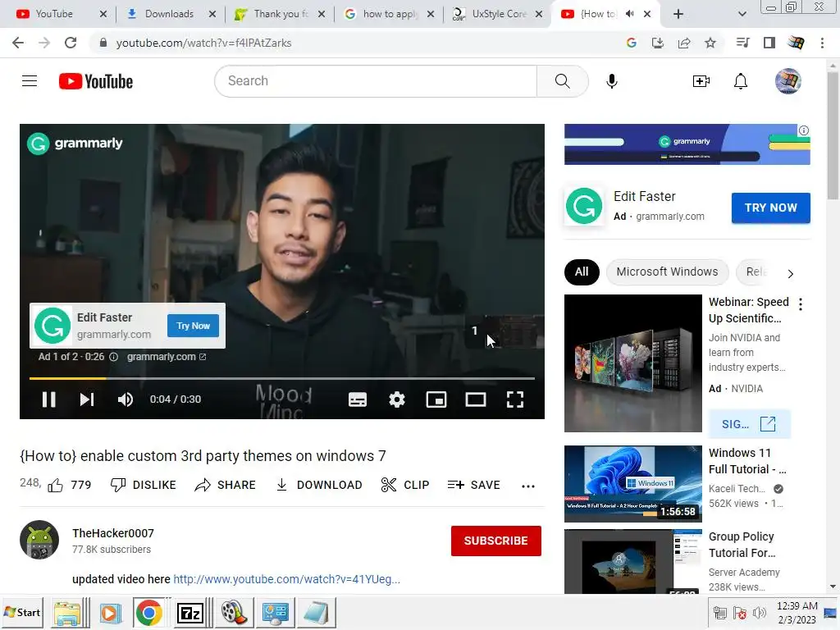
Task: Switch to the 'how to apply' Google tab
Action: [x=389, y=14]
